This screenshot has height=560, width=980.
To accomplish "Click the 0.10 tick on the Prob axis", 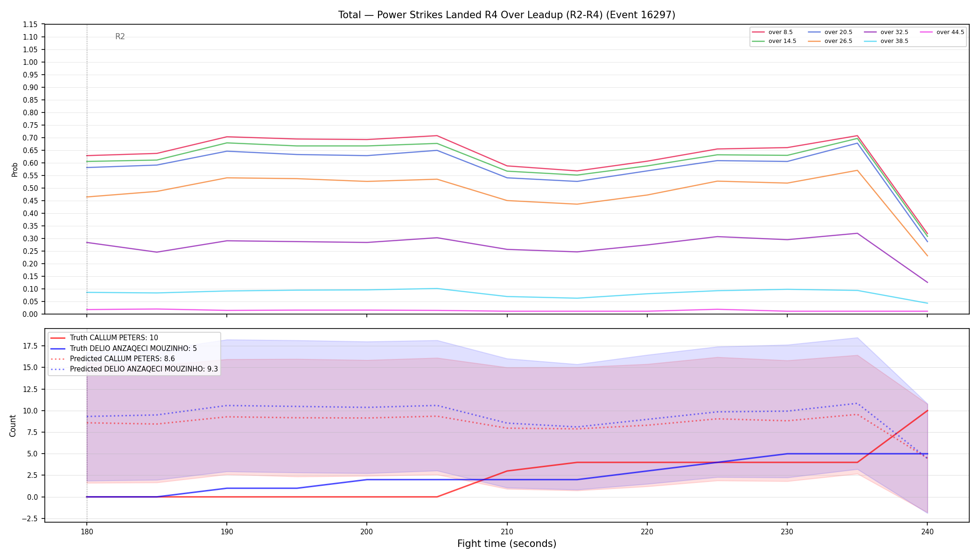I will (x=31, y=289).
